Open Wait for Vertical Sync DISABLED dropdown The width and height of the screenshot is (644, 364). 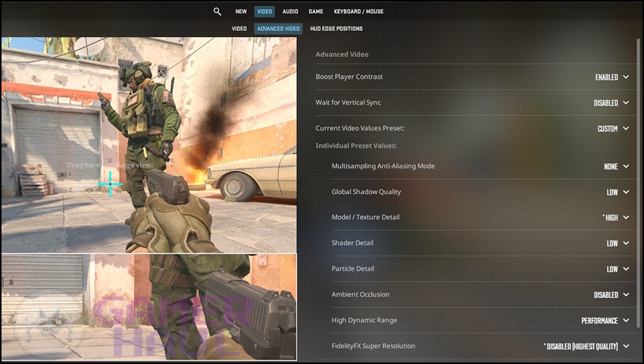[x=611, y=103]
